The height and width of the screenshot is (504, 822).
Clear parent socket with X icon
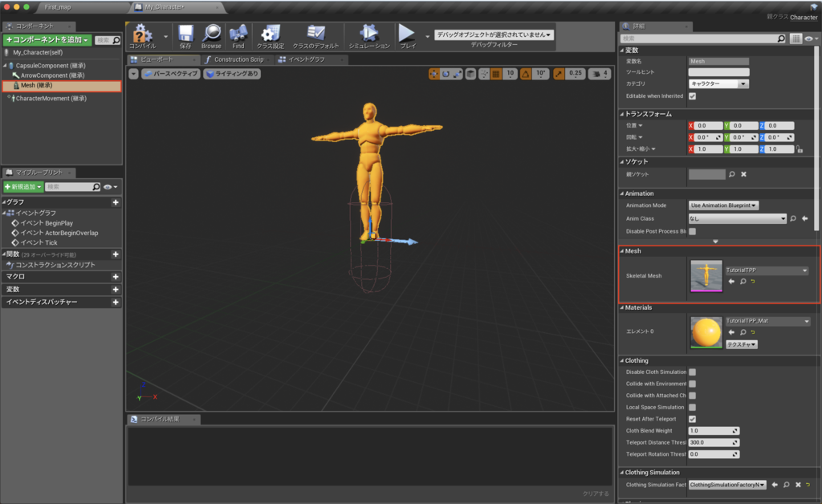(743, 174)
